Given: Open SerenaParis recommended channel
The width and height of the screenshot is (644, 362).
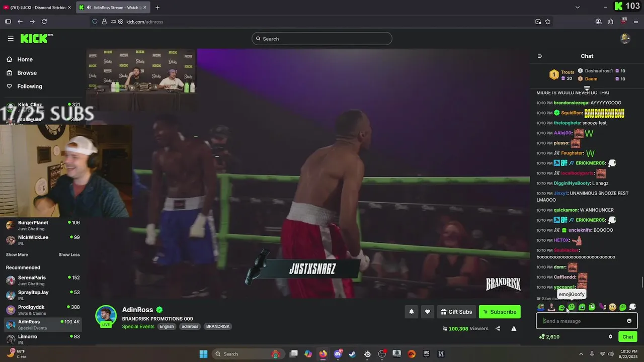Looking at the screenshot, I should point(43,281).
